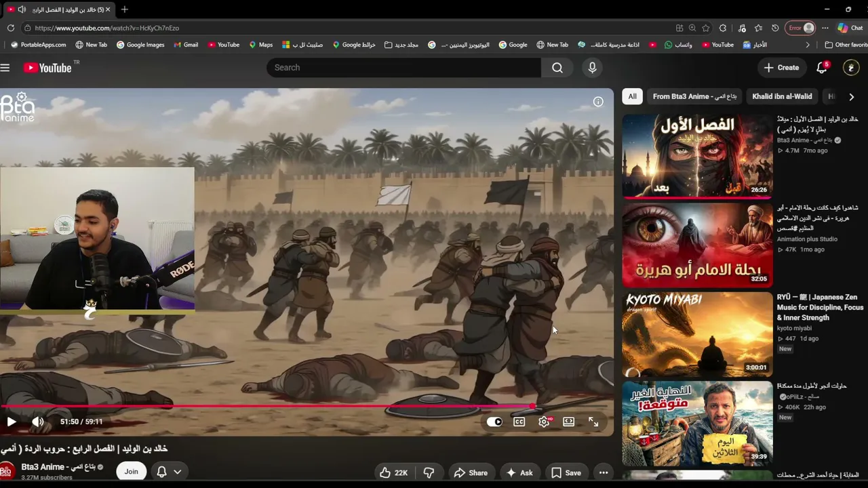The height and width of the screenshot is (488, 868).
Task: Zoom page using address bar magnifier
Action: (692, 28)
